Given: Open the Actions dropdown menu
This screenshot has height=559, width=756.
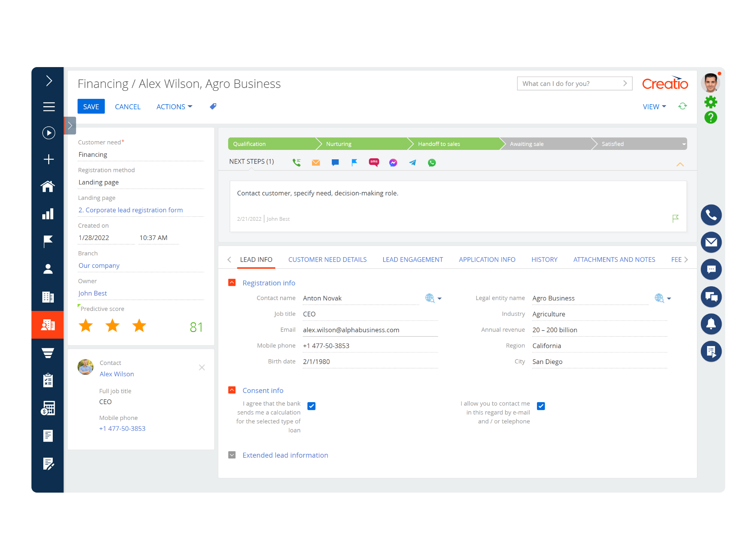Looking at the screenshot, I should pyautogui.click(x=174, y=107).
